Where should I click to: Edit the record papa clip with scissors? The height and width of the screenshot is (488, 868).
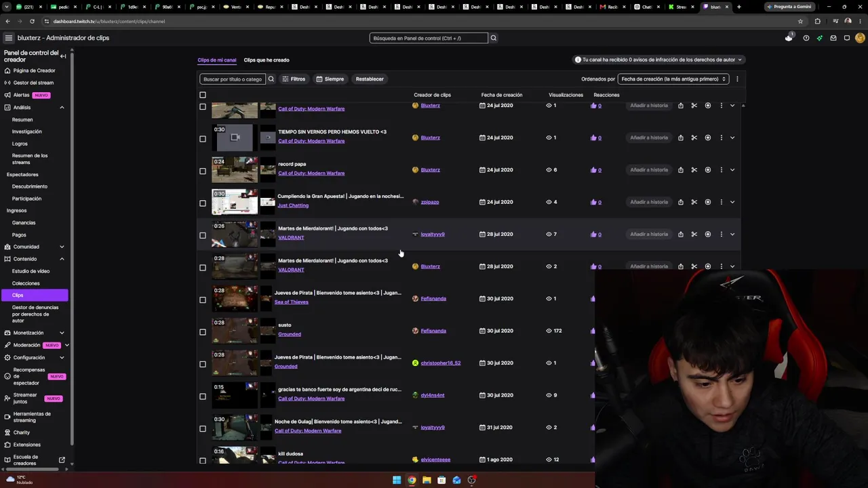coord(694,170)
